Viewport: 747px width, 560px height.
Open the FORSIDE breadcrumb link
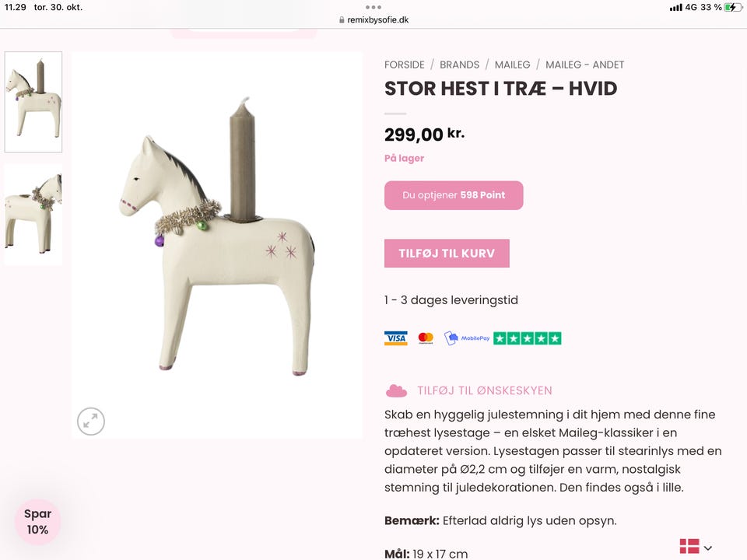click(x=405, y=65)
